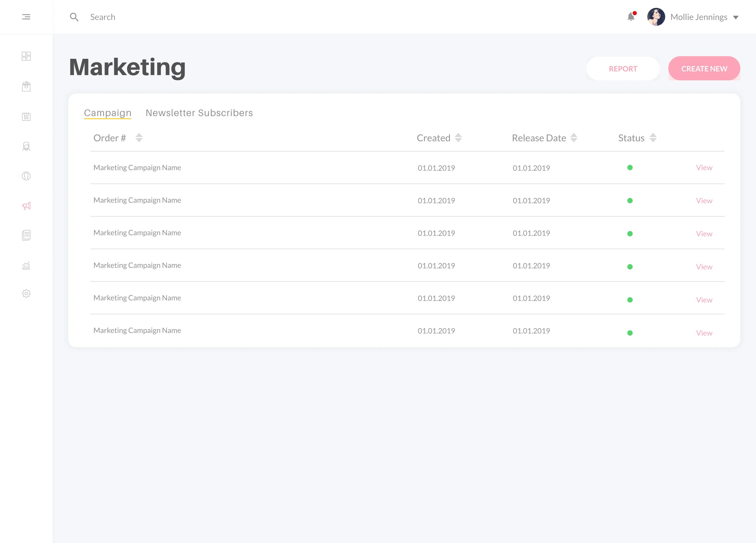Switch to the Campaign tab
This screenshot has height=543, width=756.
tap(108, 113)
